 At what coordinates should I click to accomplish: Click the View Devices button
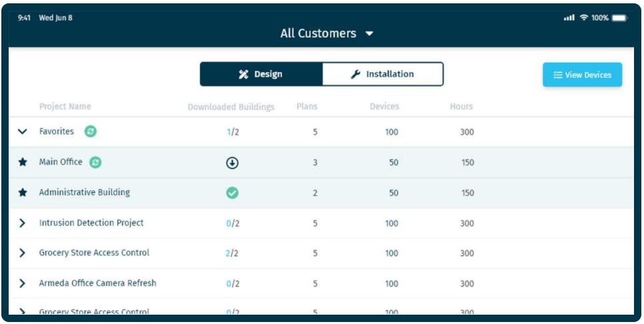582,75
